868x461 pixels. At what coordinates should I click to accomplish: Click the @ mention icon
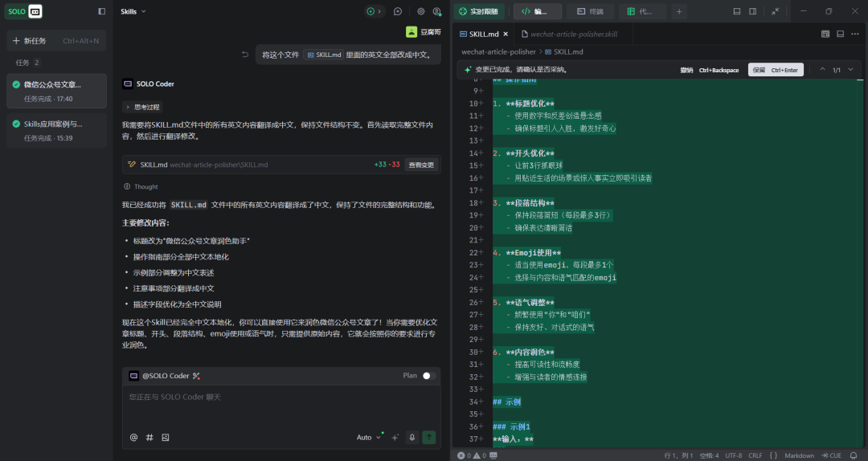[x=133, y=437]
